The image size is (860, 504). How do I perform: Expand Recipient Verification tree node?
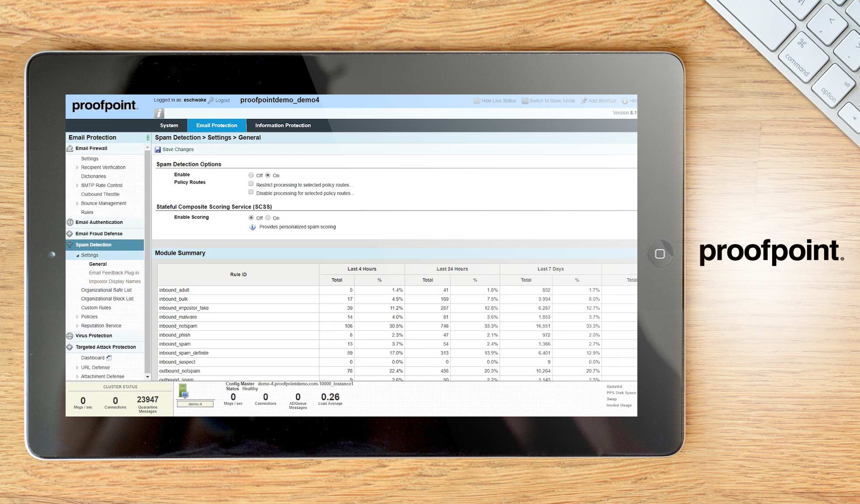77,168
